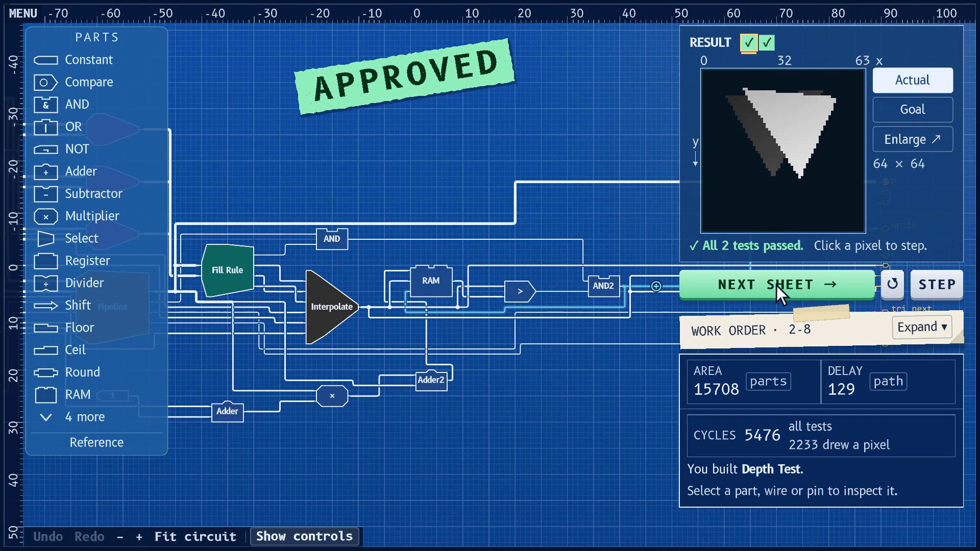The width and height of the screenshot is (980, 551).
Task: Click a pixel in the result preview
Action: (783, 151)
